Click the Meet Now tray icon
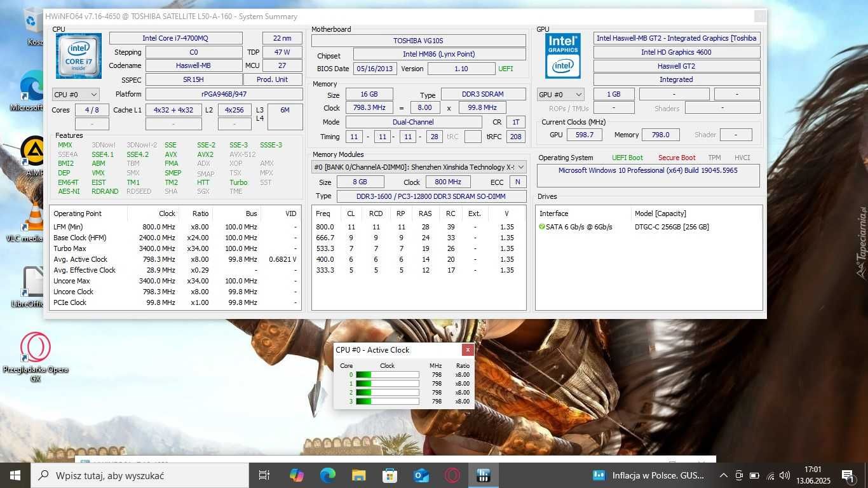This screenshot has width=868, height=488. tap(739, 475)
